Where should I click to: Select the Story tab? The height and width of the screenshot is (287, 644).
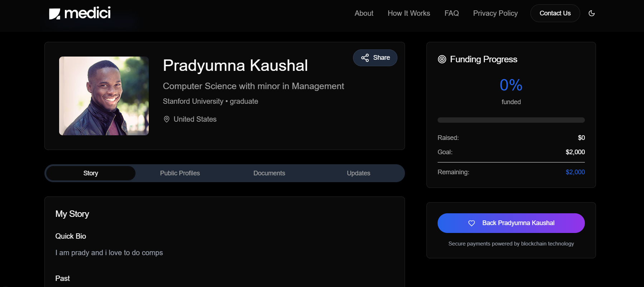pos(91,173)
